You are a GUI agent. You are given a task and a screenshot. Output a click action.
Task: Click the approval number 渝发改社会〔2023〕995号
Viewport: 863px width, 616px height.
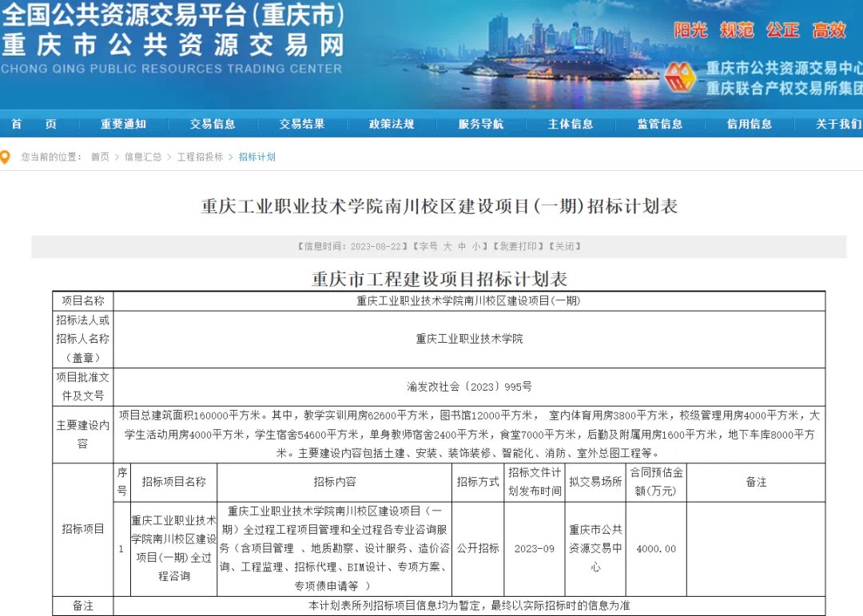470,387
